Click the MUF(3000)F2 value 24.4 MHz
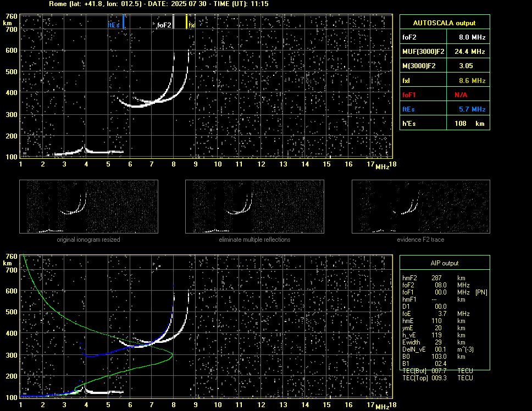 point(469,52)
